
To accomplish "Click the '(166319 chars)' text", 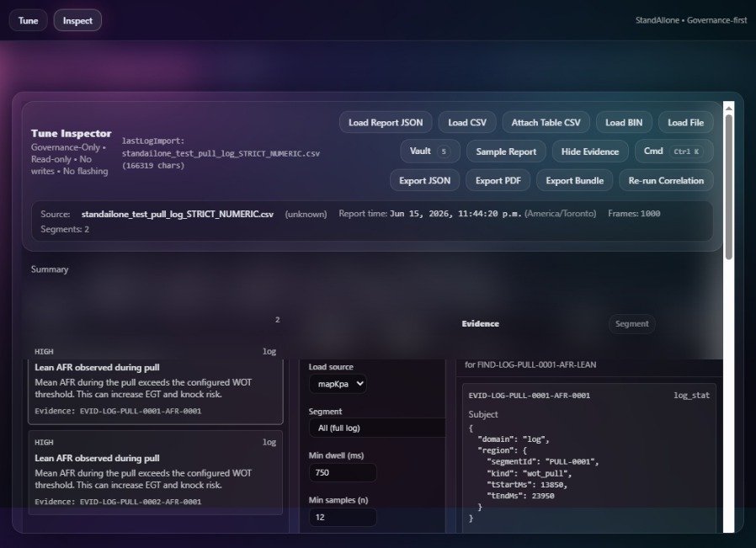I will coord(153,166).
